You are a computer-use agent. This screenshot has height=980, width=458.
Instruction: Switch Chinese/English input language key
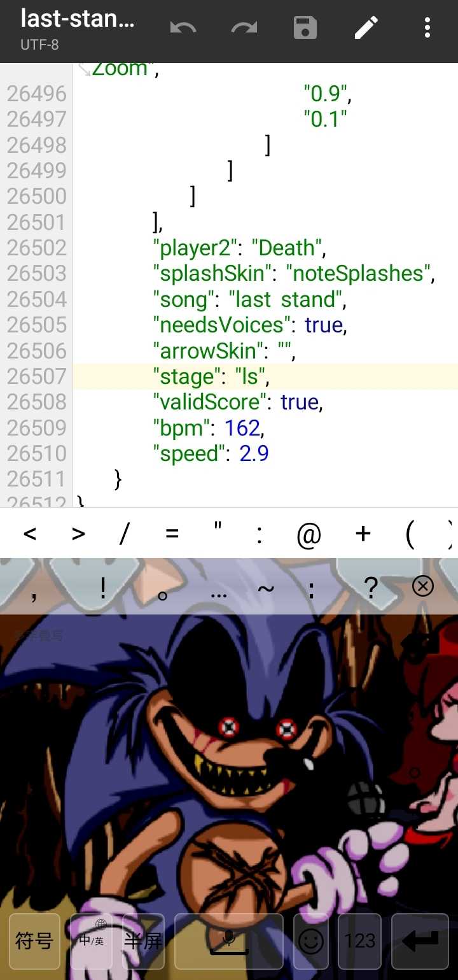(91, 941)
